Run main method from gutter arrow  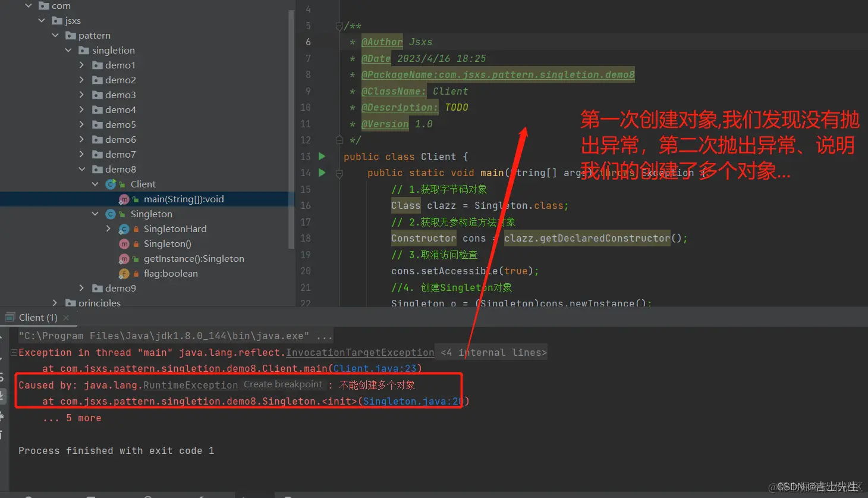[x=322, y=173]
